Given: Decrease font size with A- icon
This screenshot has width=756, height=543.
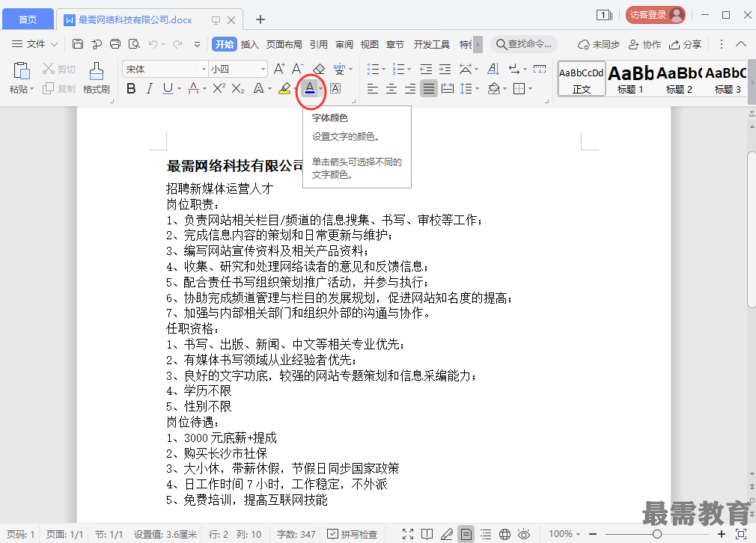Looking at the screenshot, I should point(297,69).
